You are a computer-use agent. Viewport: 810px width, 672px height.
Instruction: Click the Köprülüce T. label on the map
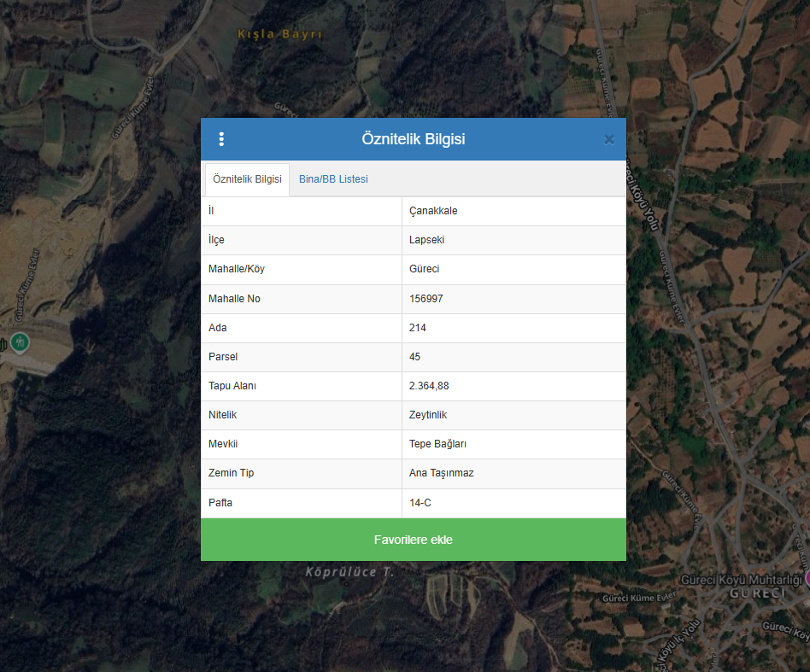click(349, 572)
